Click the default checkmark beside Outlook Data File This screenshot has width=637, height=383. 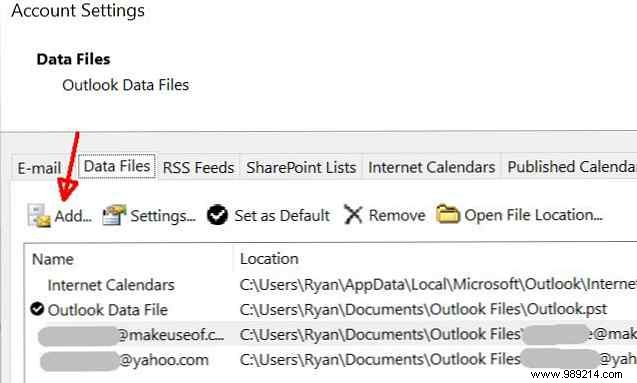click(37, 309)
